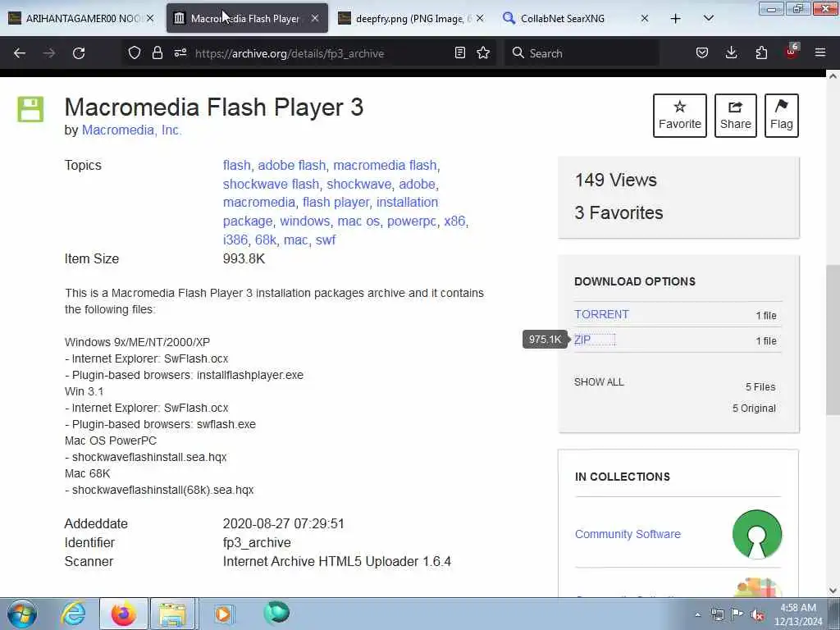
Task: Open the 'i386' topic link
Action: pos(235,240)
